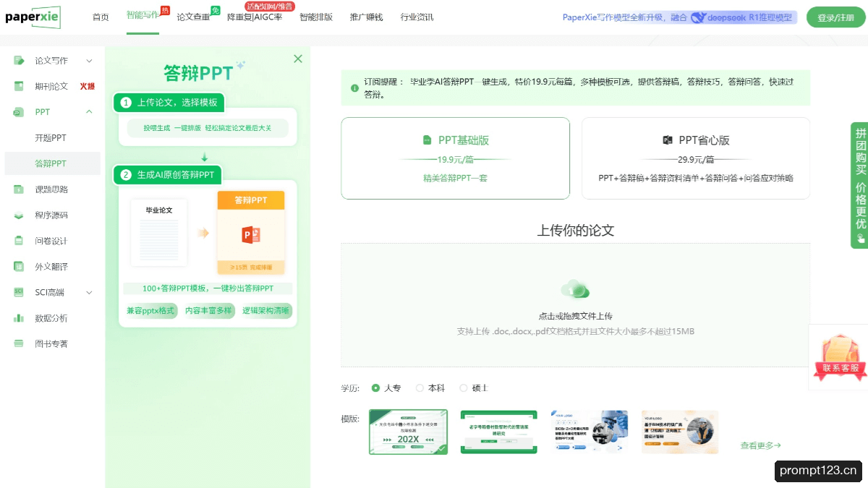Collapse the PPT sidebar section
The image size is (868, 488).
point(89,112)
